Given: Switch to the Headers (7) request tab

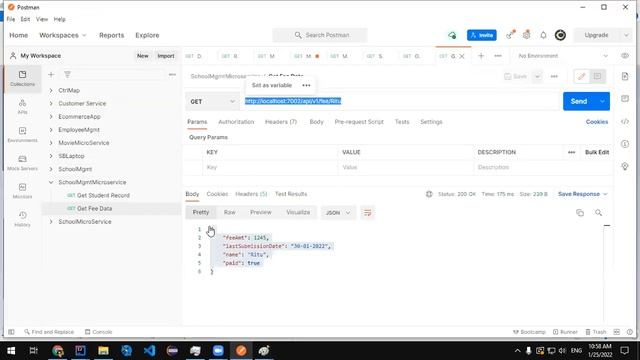Looking at the screenshot, I should coord(281,122).
